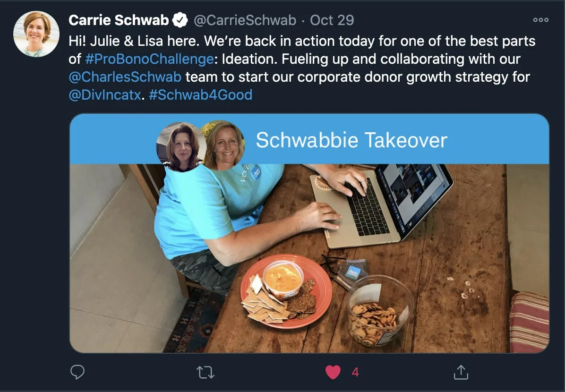Open the Carrie Schwab display name
The image size is (565, 392).
tap(119, 20)
